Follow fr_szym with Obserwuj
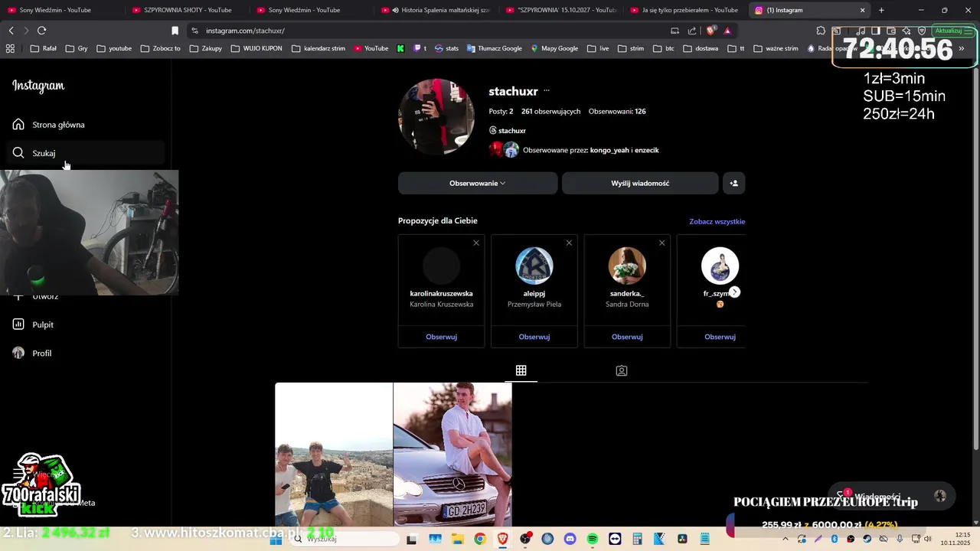 (x=720, y=337)
